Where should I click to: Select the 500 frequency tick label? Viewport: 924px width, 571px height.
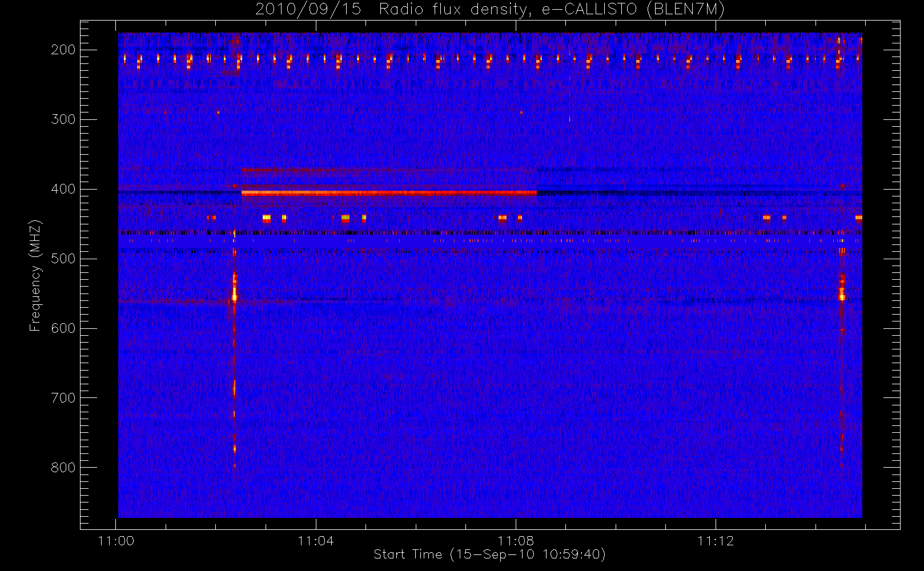click(x=63, y=259)
